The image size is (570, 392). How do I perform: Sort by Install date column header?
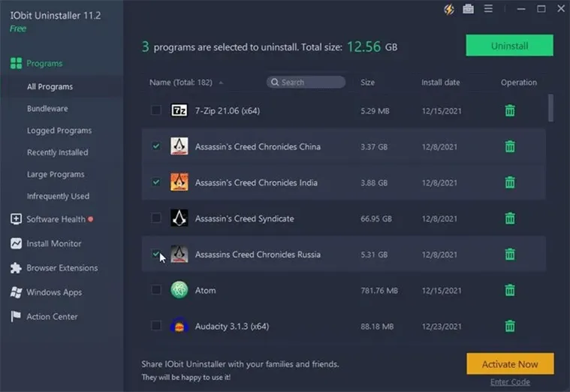[x=441, y=83]
